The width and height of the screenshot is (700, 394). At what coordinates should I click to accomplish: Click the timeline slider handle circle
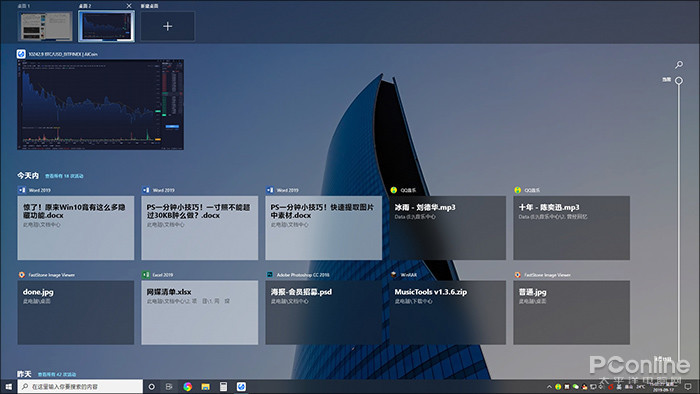(679, 81)
